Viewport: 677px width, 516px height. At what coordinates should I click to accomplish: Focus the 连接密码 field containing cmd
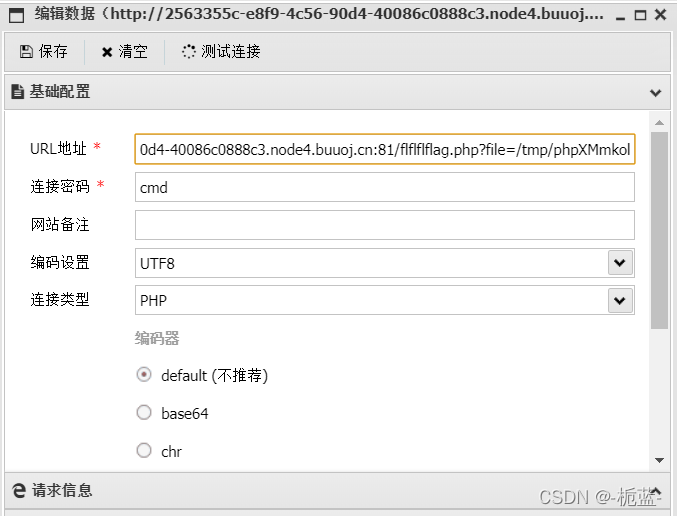[385, 187]
